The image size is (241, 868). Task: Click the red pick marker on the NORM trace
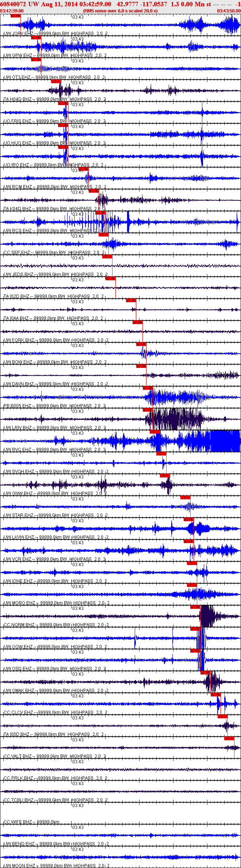pyautogui.click(x=195, y=607)
